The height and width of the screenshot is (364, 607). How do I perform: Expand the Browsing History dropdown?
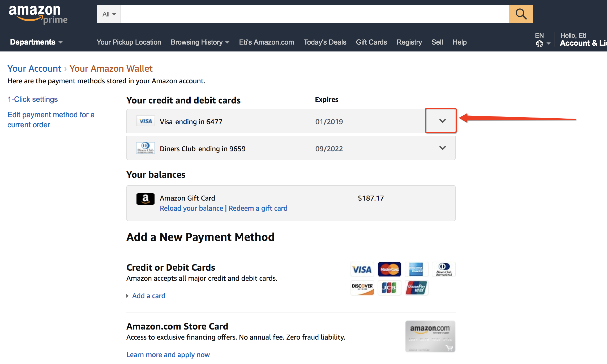coord(200,42)
